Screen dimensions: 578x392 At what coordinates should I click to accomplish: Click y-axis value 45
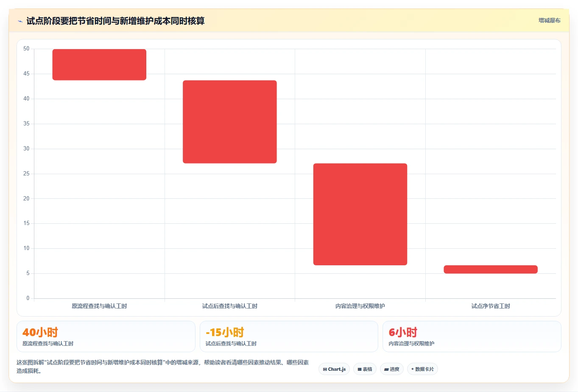pos(26,74)
